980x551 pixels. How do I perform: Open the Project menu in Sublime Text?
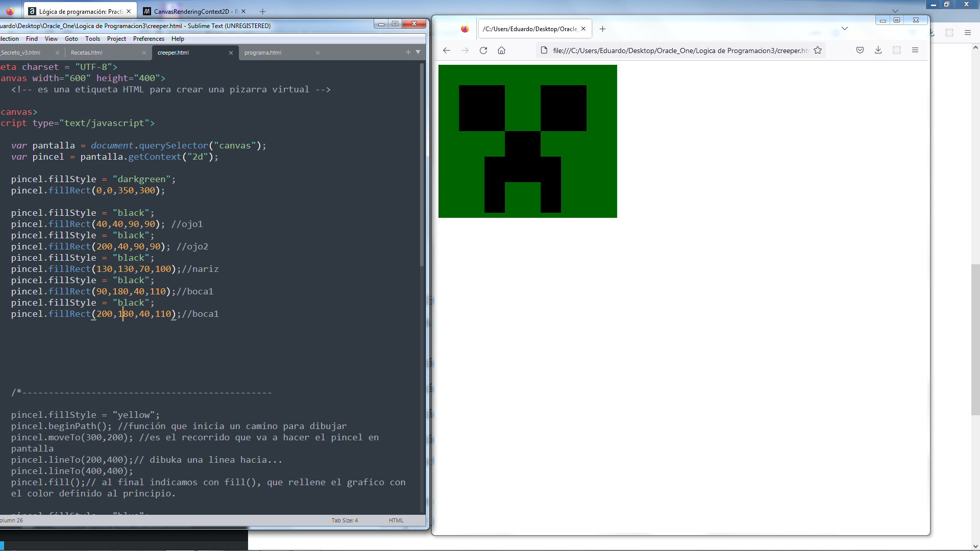click(116, 39)
